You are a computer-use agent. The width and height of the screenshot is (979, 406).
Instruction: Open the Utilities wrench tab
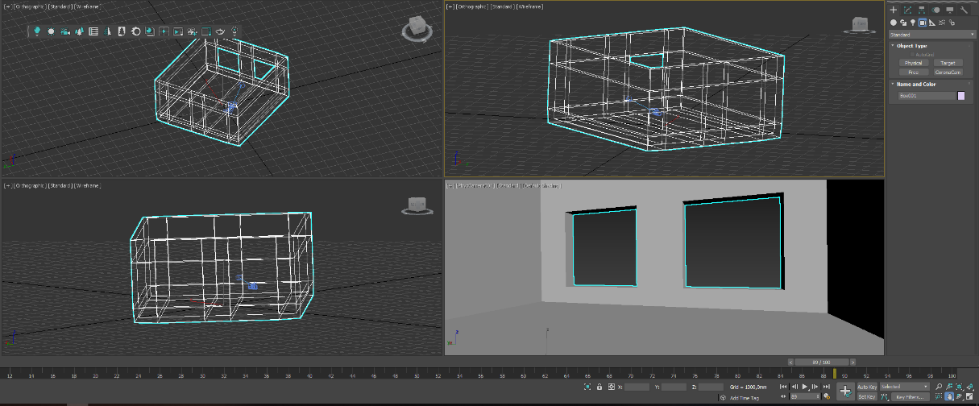pos(964,10)
